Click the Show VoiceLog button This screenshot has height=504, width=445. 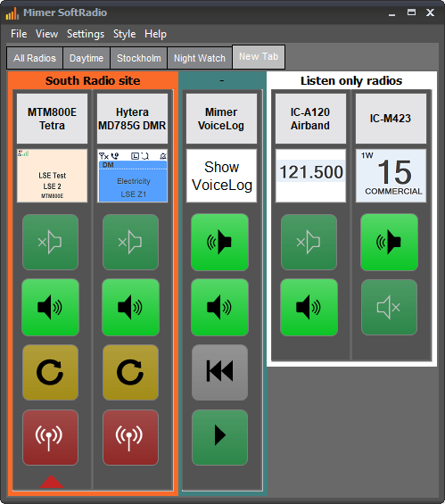[221, 176]
